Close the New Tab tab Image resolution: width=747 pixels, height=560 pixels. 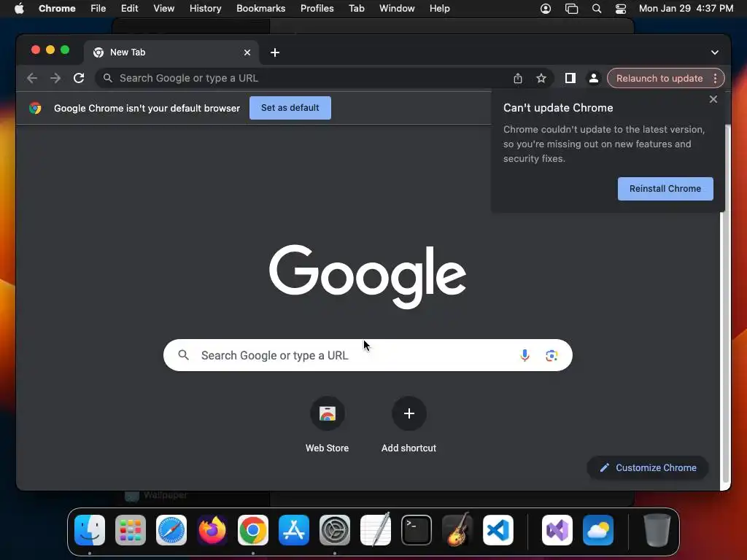click(247, 52)
